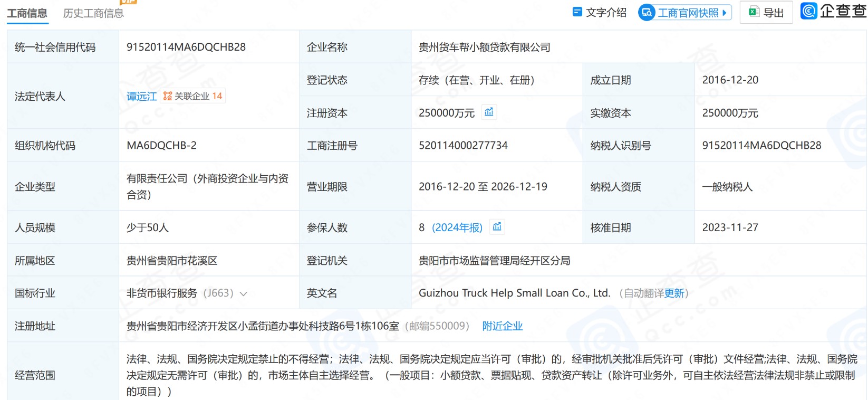Viewport: 868px width, 400px height.
Task: Click the 导出 export button
Action: pos(766,13)
